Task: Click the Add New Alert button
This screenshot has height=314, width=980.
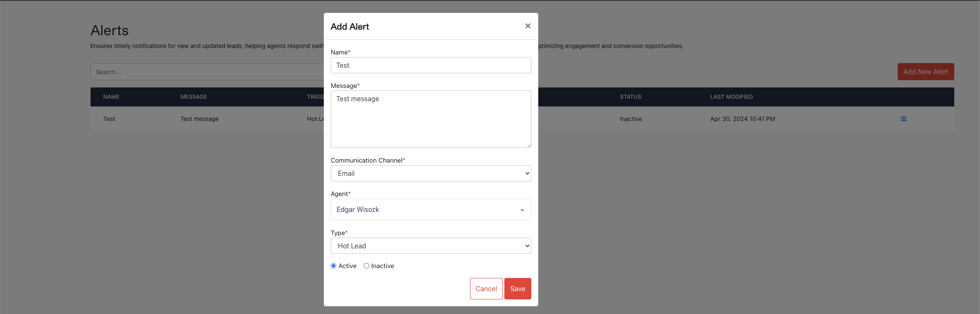Action: pyautogui.click(x=926, y=72)
